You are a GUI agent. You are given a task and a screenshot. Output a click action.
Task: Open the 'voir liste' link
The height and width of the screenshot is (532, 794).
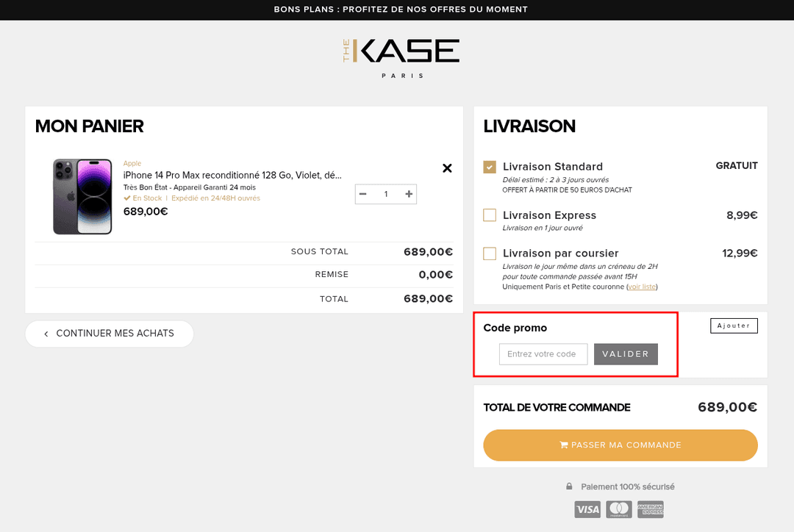pyautogui.click(x=642, y=287)
